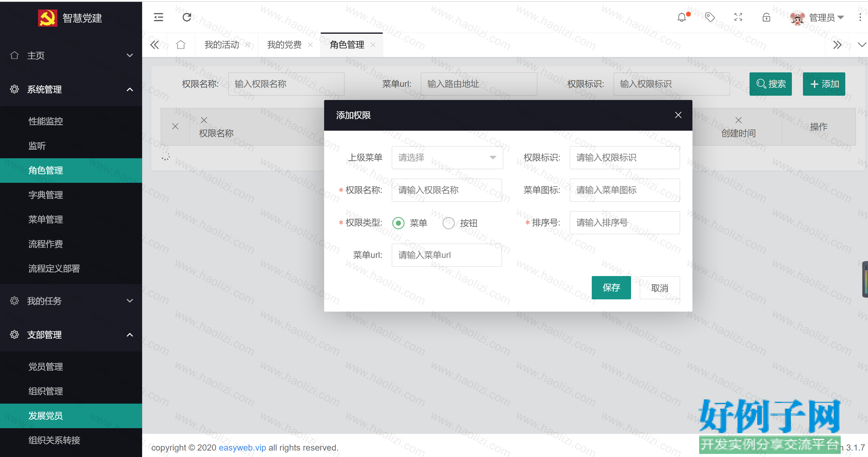Open 流程定义部署 in sidebar
Image resolution: width=868 pixels, height=457 pixels.
71,269
